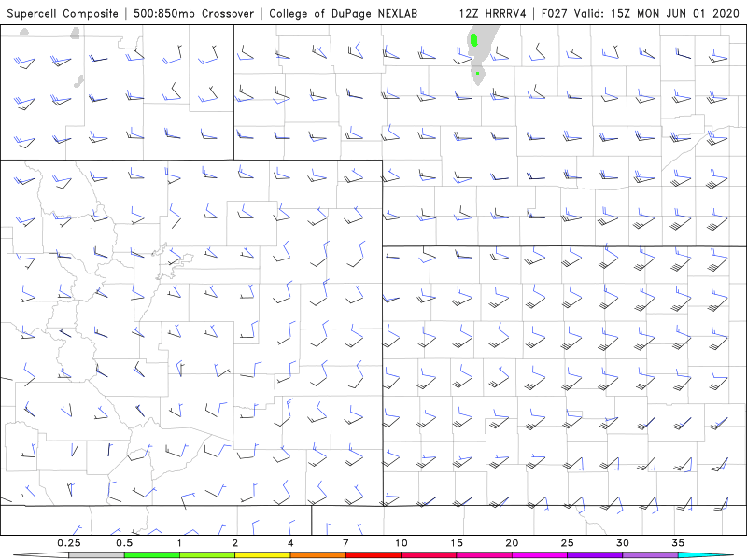747x560 pixels.
Task: Click the "35" color scale label
Action: pyautogui.click(x=678, y=543)
